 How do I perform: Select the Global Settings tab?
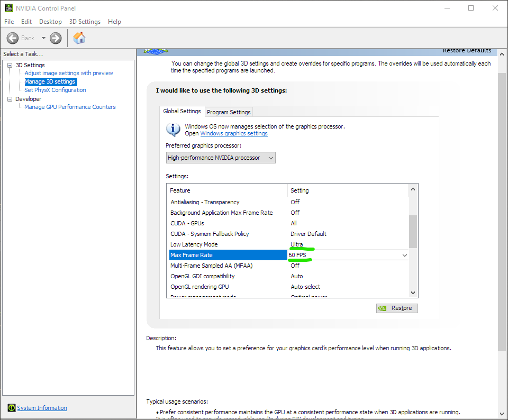tap(182, 111)
